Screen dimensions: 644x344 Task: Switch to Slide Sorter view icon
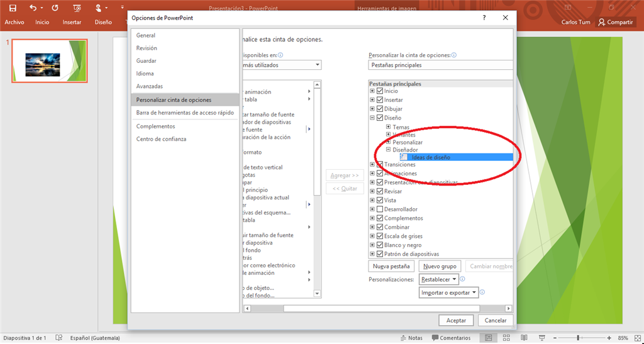(506, 338)
